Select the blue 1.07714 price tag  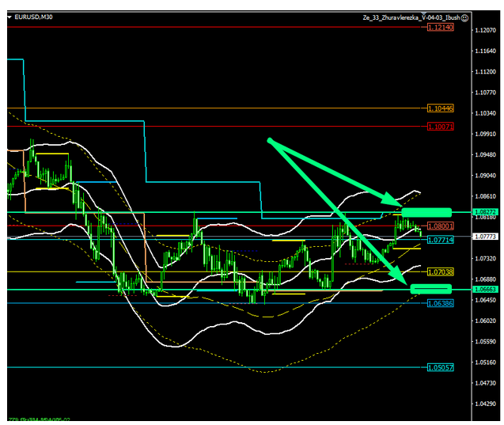[439, 239]
